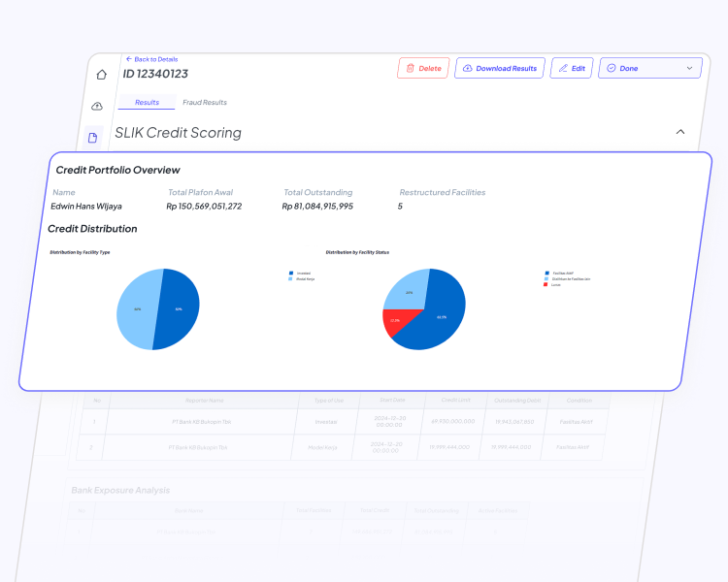Click the cloud upload sidebar icon
Viewport: 728px width, 582px height.
coord(97,106)
